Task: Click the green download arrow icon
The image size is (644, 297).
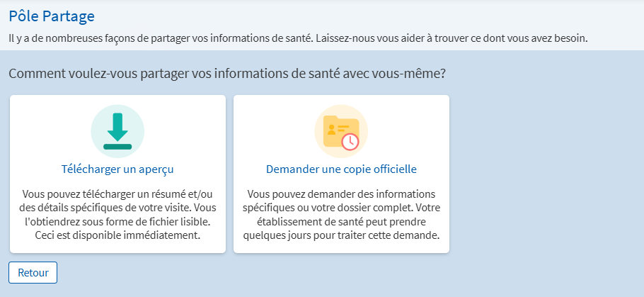Action: 117,128
